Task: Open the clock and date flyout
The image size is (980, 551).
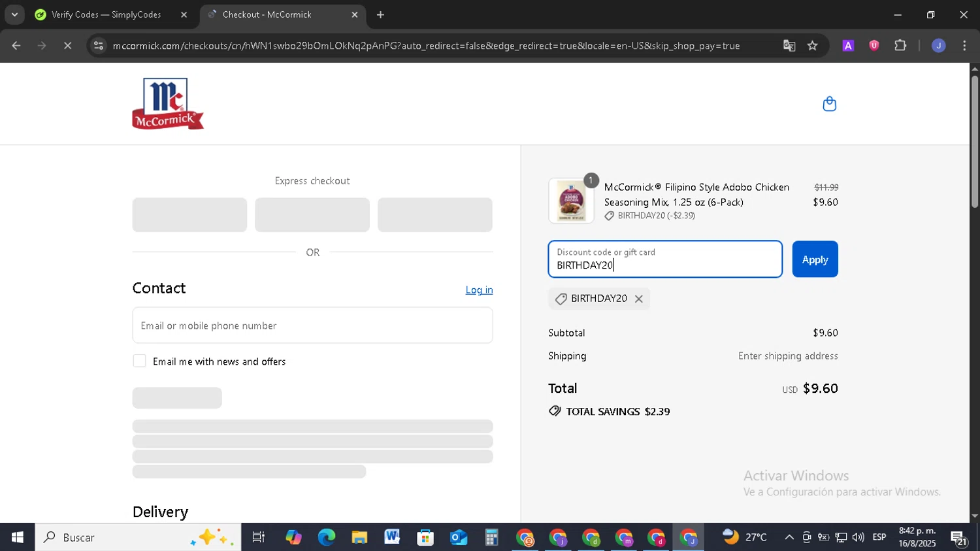Action: point(917,537)
